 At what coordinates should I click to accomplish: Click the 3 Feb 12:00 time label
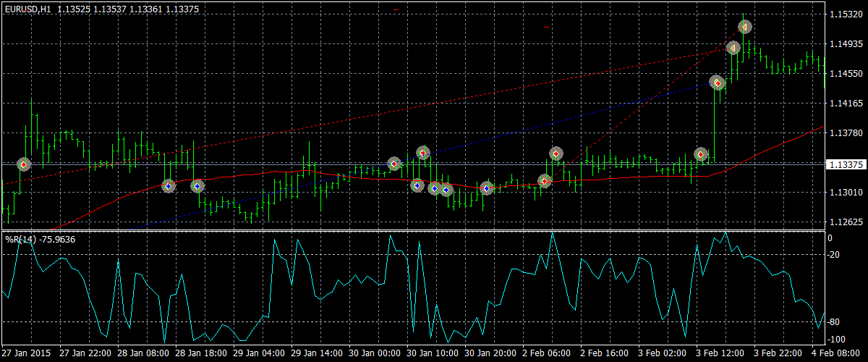(720, 353)
